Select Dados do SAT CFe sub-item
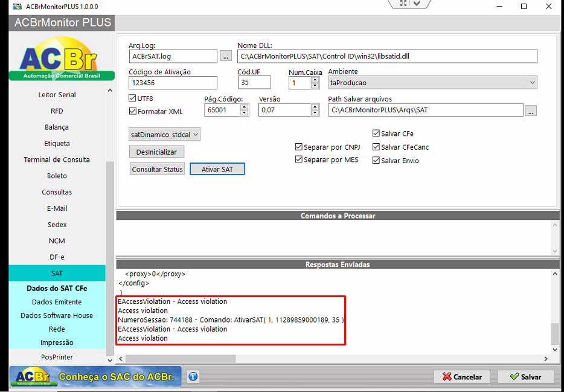Image resolution: width=564 pixels, height=392 pixels. (57, 288)
